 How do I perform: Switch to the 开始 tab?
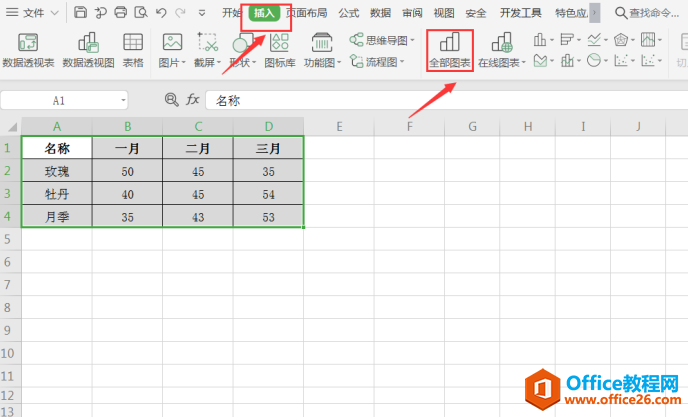pos(231,13)
